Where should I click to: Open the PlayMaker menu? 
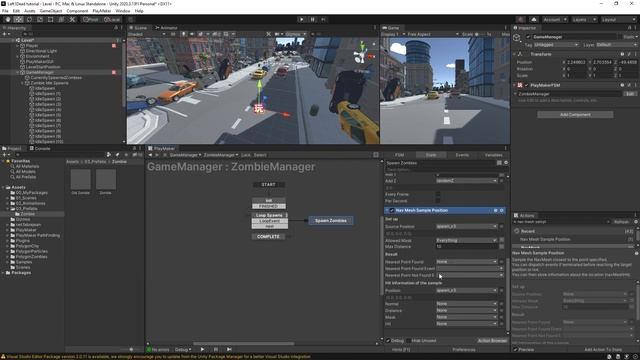[x=102, y=11]
